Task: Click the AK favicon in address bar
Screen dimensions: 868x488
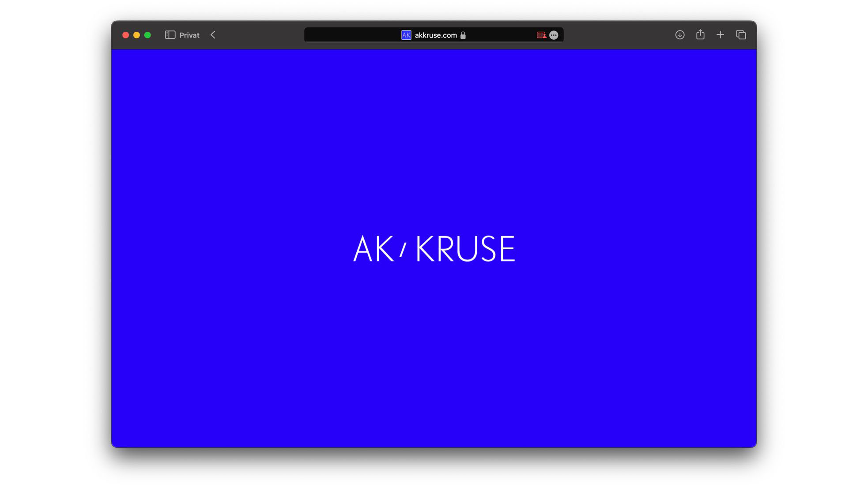Action: [x=406, y=35]
